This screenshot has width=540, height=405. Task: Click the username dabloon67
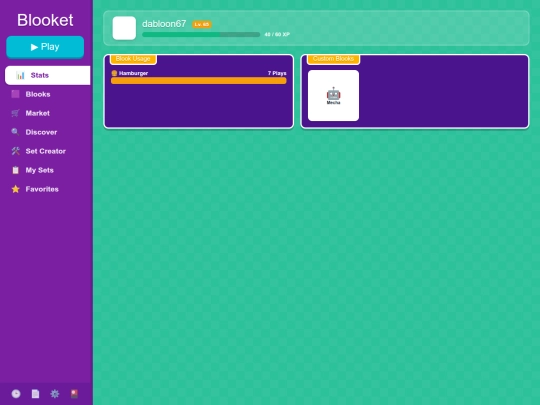point(164,24)
